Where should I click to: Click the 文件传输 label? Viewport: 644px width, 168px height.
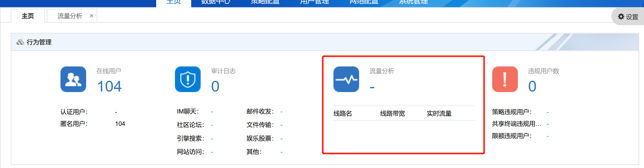[x=260, y=125]
